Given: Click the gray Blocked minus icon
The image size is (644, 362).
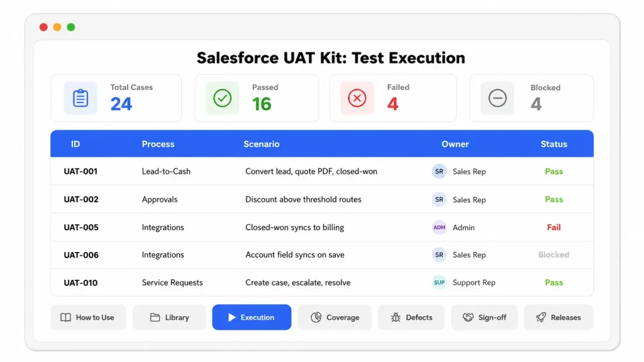Looking at the screenshot, I should point(497,98).
